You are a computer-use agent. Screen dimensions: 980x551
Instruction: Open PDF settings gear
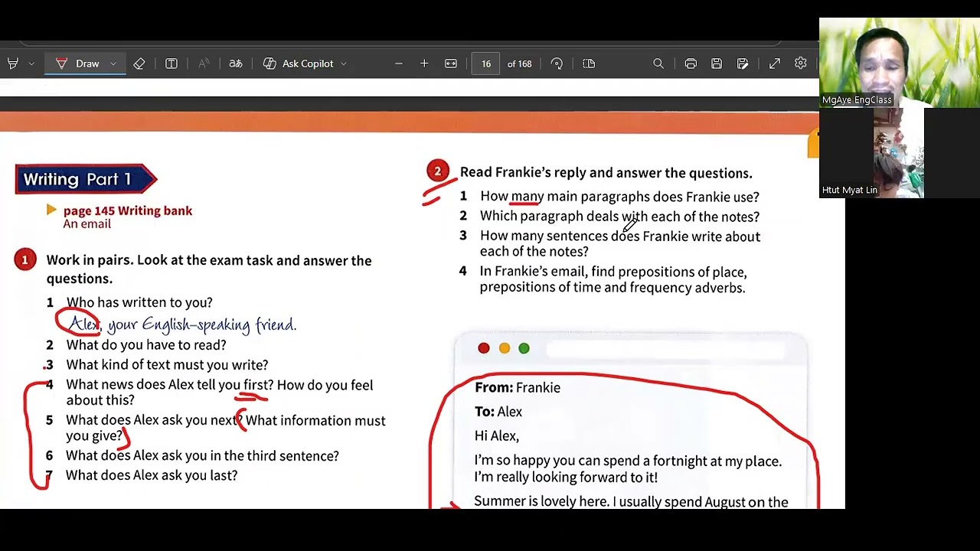click(x=801, y=64)
